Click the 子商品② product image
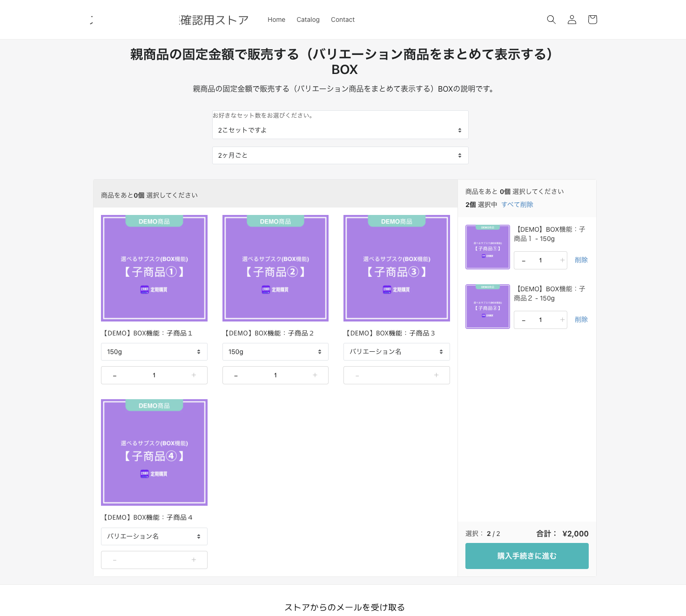This screenshot has width=686, height=616. click(x=276, y=268)
